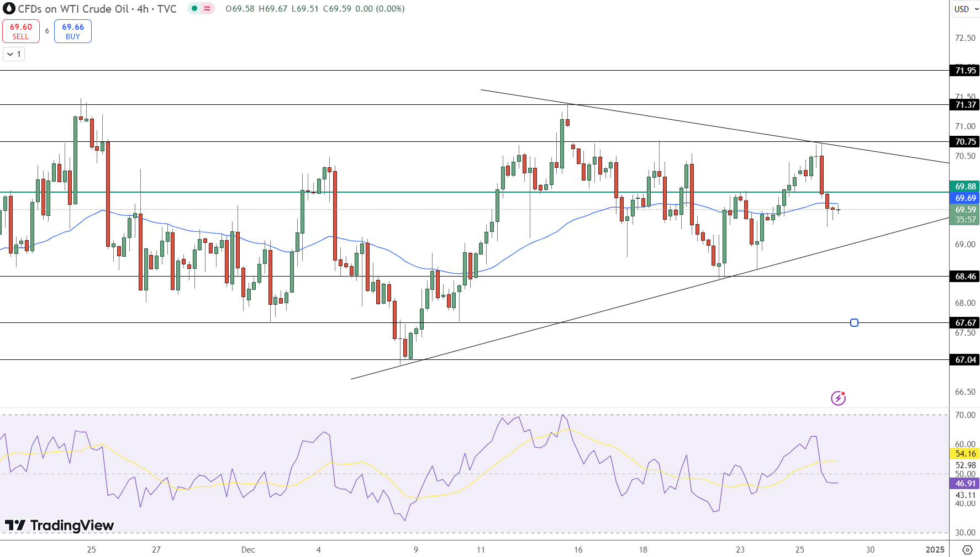The image size is (980, 557).
Task: Open the CFDs on WTI Crude Oil title
Action: click(x=97, y=9)
